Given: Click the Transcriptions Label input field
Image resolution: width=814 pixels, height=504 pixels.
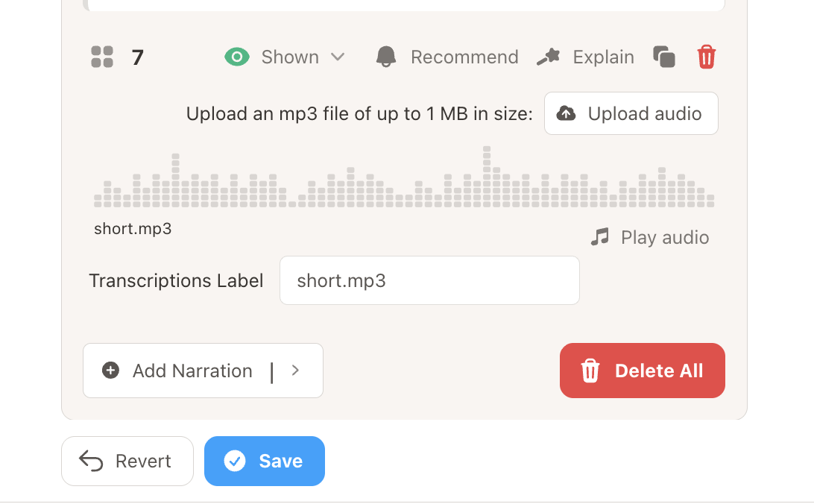Looking at the screenshot, I should (429, 280).
